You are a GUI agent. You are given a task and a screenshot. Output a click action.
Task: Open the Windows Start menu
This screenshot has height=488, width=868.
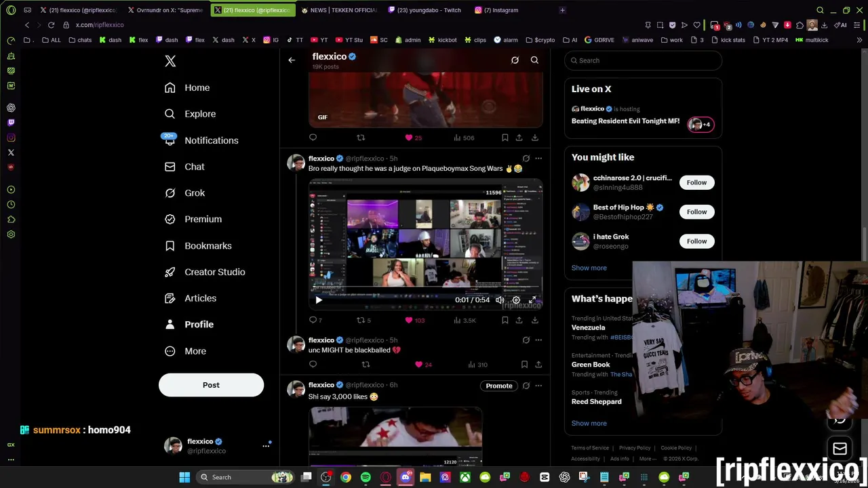point(184,477)
